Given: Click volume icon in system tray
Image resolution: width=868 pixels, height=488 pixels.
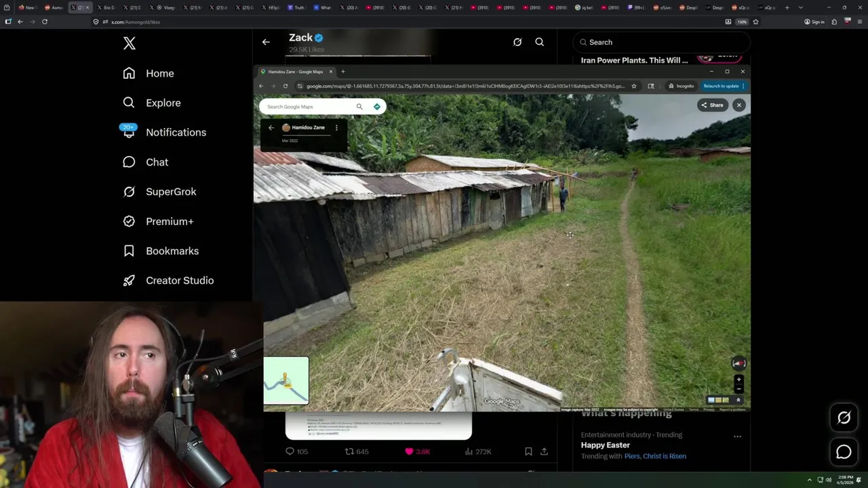Looking at the screenshot, I should click(828, 480).
